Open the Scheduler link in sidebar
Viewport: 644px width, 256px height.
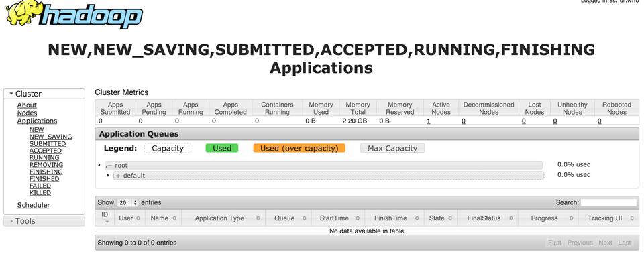[34, 205]
